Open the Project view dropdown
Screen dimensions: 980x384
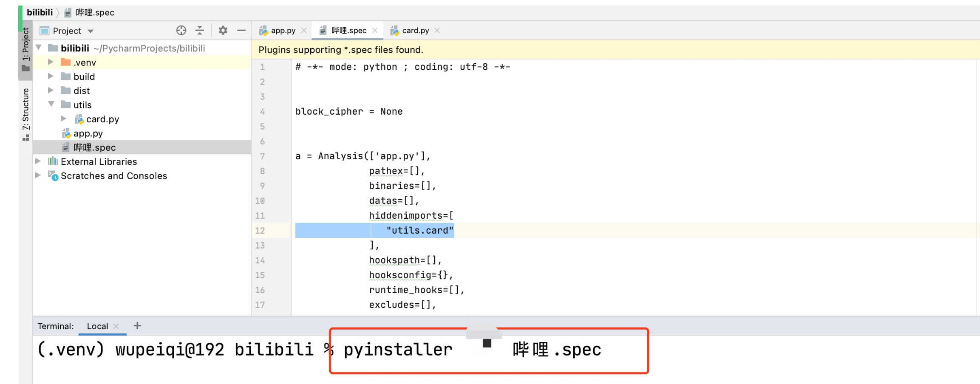pos(90,31)
